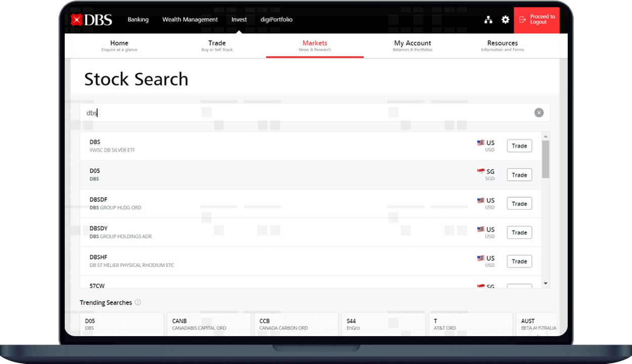Switch to Home tab
Screen dimensions: 632x364
coord(119,45)
